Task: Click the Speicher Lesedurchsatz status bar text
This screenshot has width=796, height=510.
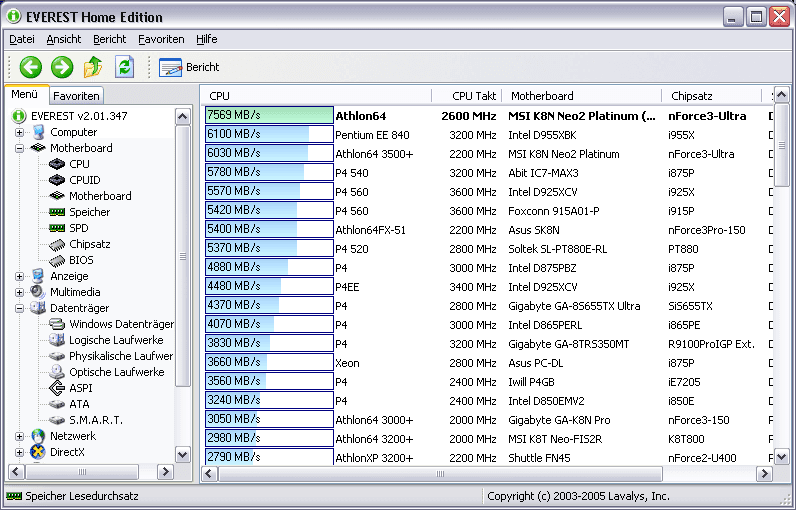Action: click(82, 496)
